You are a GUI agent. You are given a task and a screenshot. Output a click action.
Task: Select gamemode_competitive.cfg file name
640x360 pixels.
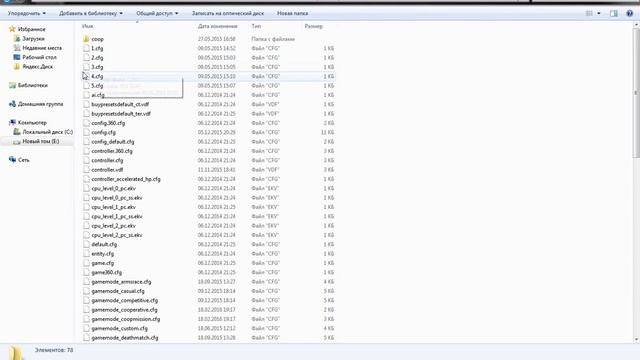[x=124, y=300]
